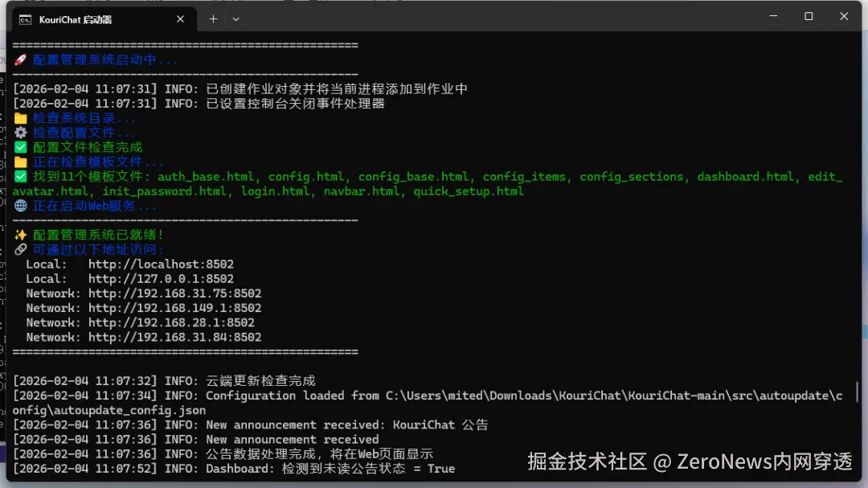Close the terminal window

click(x=844, y=16)
